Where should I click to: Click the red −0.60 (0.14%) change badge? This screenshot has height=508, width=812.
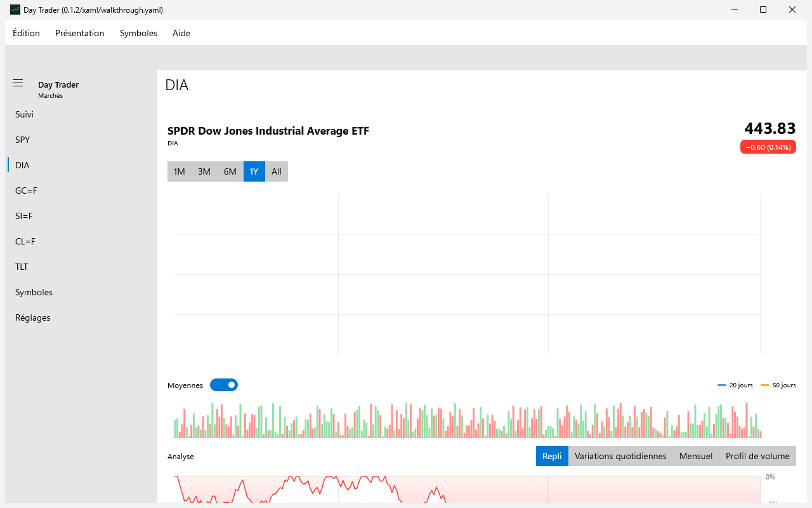768,147
